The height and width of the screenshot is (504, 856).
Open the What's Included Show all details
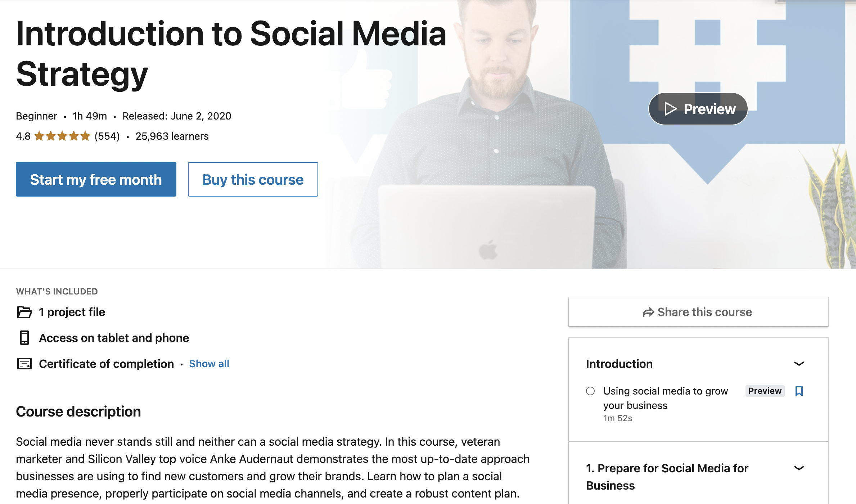209,364
